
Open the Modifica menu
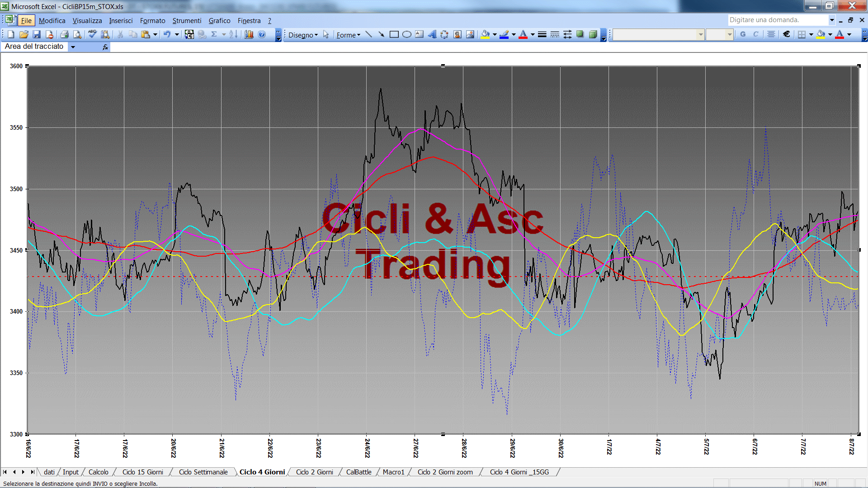[x=52, y=20]
